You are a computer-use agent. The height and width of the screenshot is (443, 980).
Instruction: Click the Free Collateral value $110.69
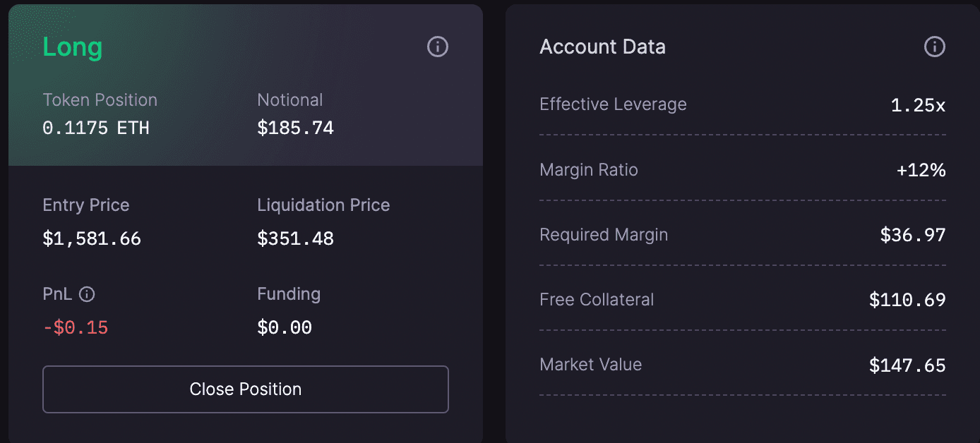pos(907,301)
